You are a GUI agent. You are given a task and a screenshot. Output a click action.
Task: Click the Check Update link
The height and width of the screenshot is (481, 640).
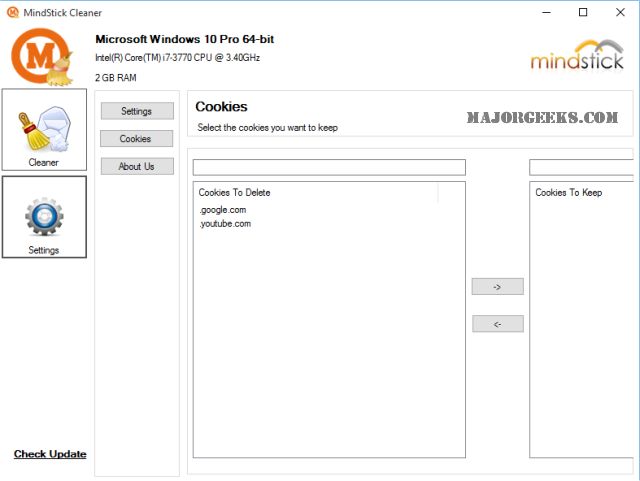point(50,454)
